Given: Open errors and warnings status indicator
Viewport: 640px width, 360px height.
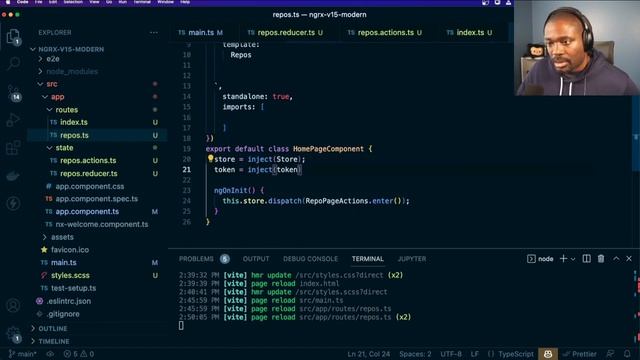Looking at the screenshot, I should (79, 354).
